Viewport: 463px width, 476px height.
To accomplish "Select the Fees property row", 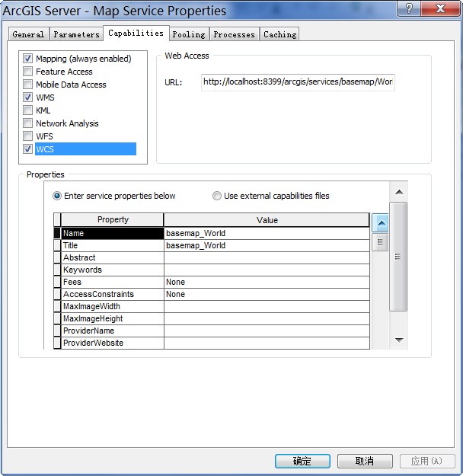I will click(112, 283).
